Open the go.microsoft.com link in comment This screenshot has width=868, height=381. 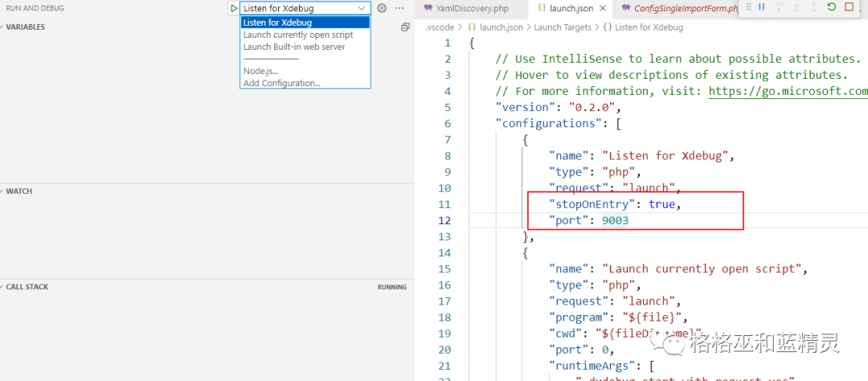(x=788, y=92)
